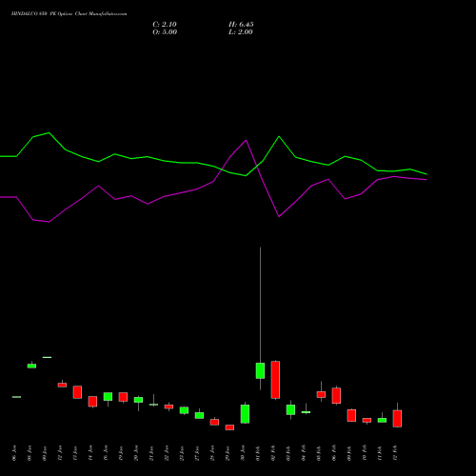
Task: Click the 10 Feb date label
Action: pos(365,453)
